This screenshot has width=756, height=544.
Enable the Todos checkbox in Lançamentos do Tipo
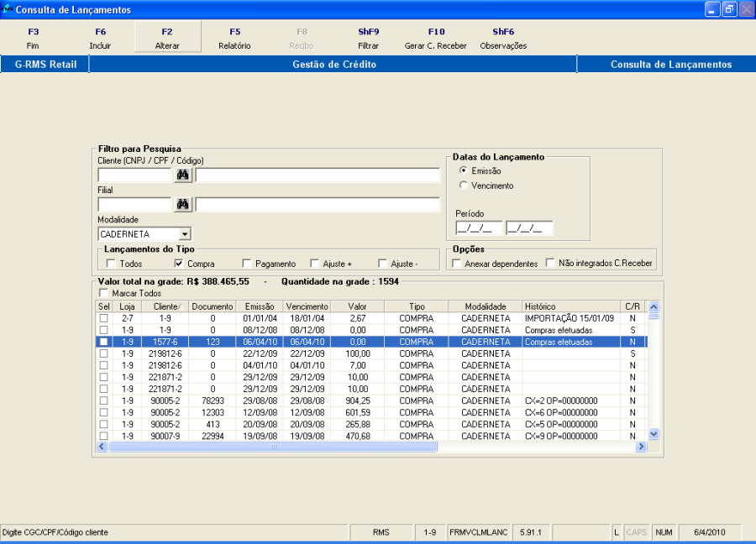click(x=111, y=264)
